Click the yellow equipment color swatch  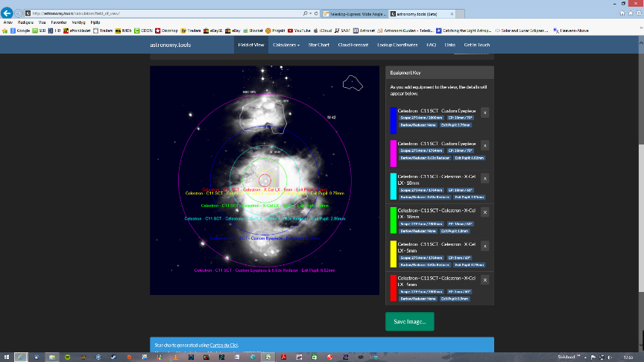pos(393,254)
